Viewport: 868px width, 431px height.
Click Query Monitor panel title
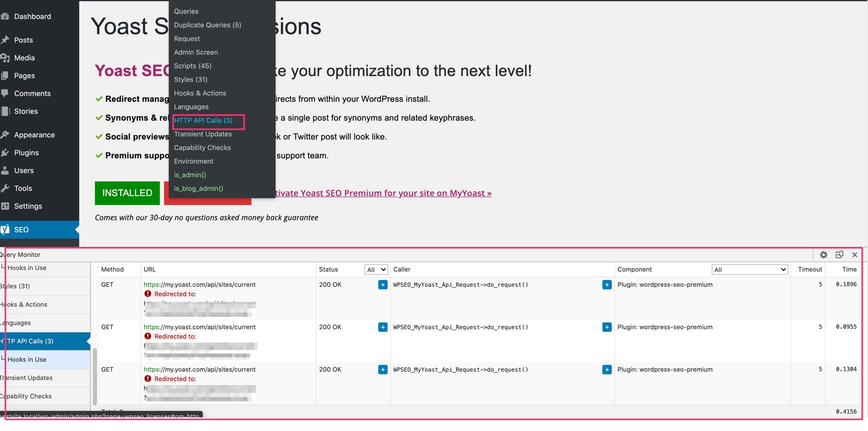20,255
